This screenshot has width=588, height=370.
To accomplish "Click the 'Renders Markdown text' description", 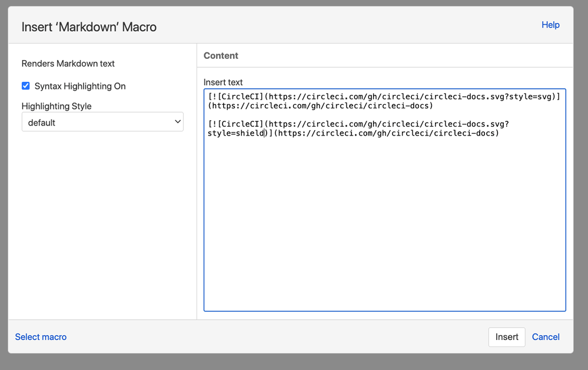I will [x=68, y=64].
